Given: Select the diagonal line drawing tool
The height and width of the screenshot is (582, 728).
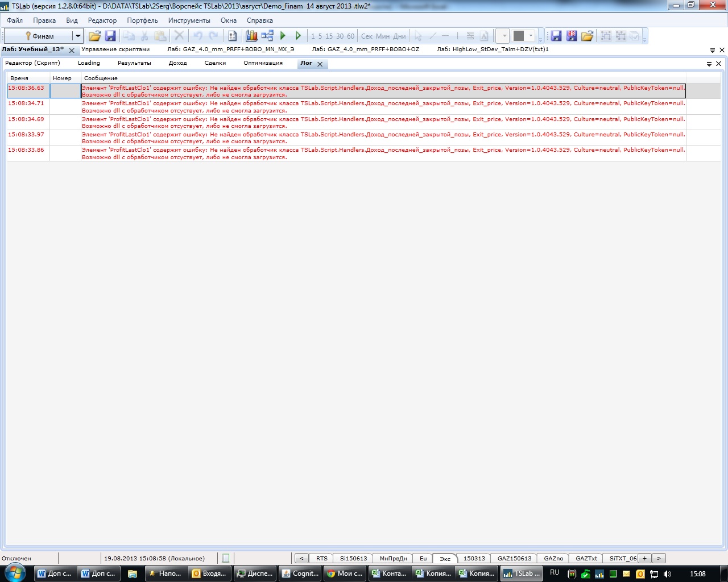Looking at the screenshot, I should [433, 36].
